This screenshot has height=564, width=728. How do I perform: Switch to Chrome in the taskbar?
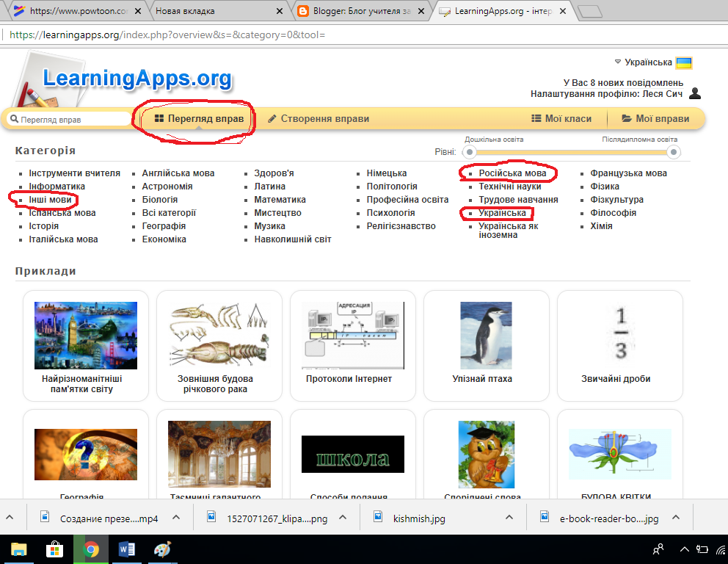tap(91, 550)
